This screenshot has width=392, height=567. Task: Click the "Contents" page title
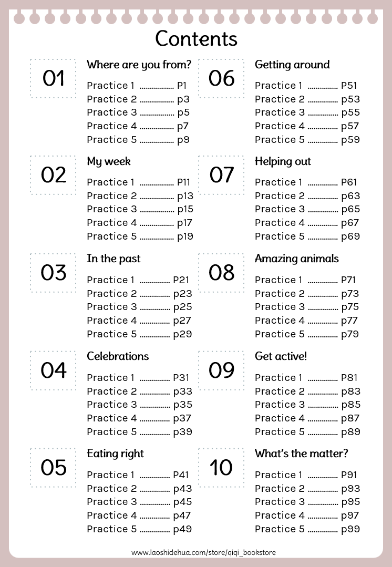point(196,39)
